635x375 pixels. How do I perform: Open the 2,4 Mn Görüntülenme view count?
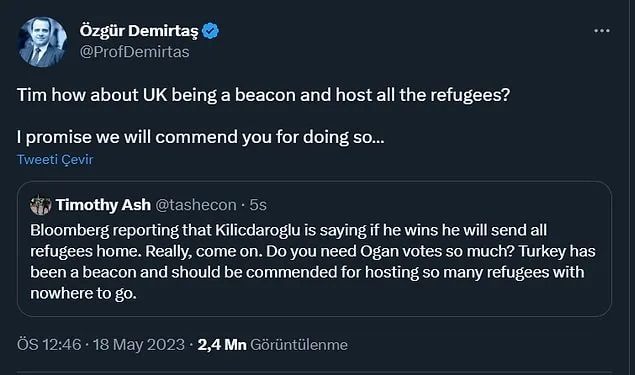point(273,345)
